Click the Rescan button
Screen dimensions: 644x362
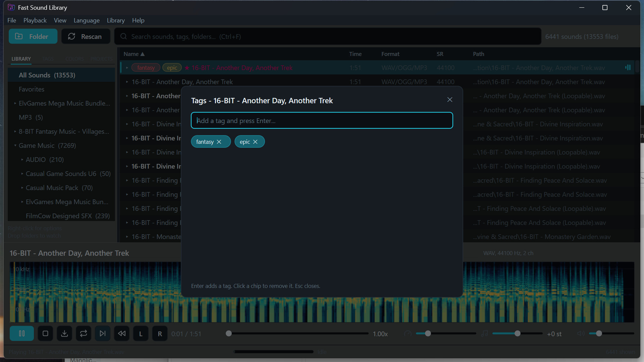[86, 36]
